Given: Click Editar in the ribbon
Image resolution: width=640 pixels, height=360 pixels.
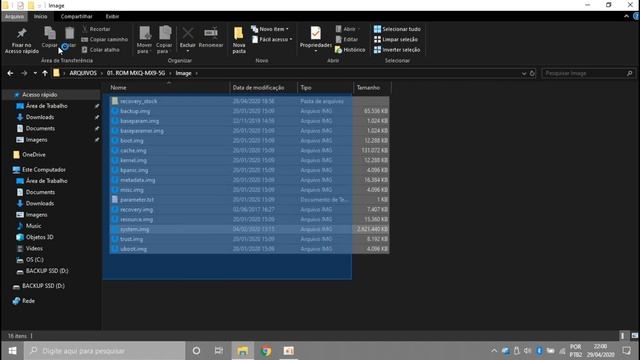Looking at the screenshot, I should [347, 39].
